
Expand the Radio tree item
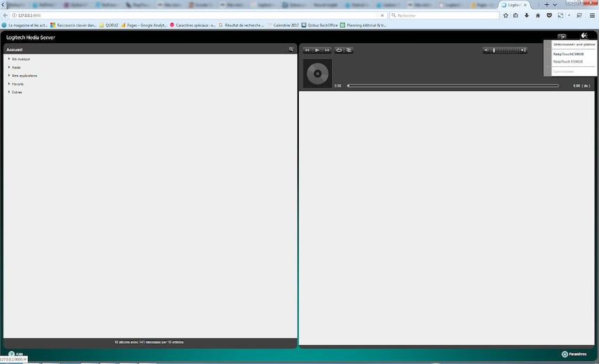click(x=9, y=67)
